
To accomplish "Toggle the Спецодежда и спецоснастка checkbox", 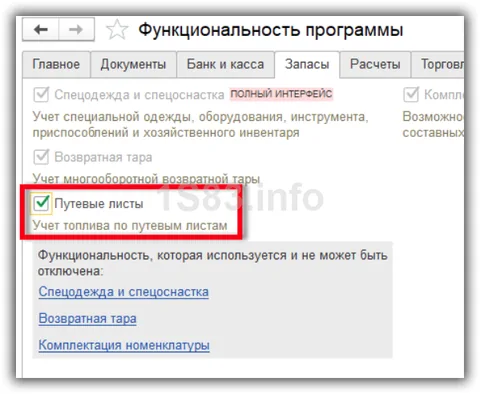I will [41, 95].
